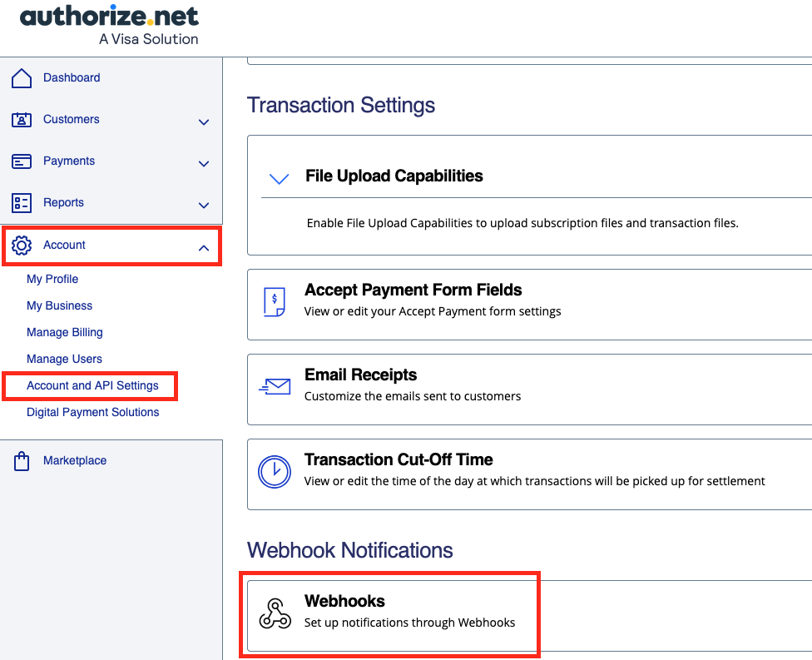Viewport: 812px width, 660px height.
Task: Open the Dashboard menu item
Action: click(72, 77)
